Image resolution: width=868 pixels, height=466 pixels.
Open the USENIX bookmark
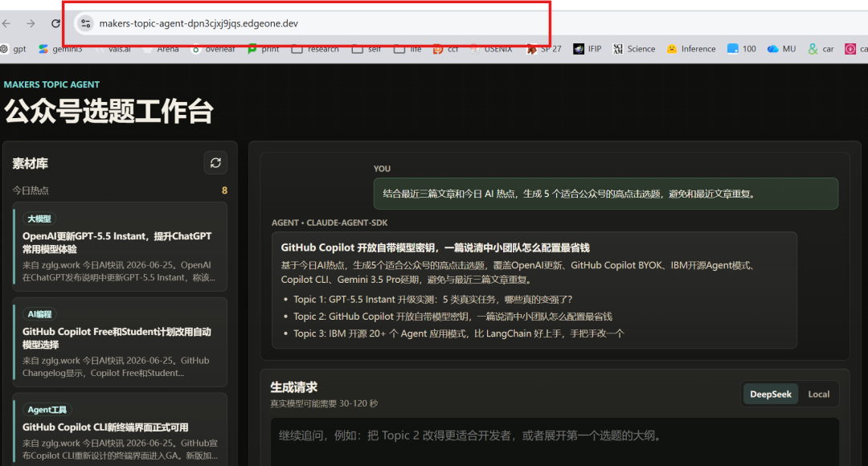click(492, 49)
